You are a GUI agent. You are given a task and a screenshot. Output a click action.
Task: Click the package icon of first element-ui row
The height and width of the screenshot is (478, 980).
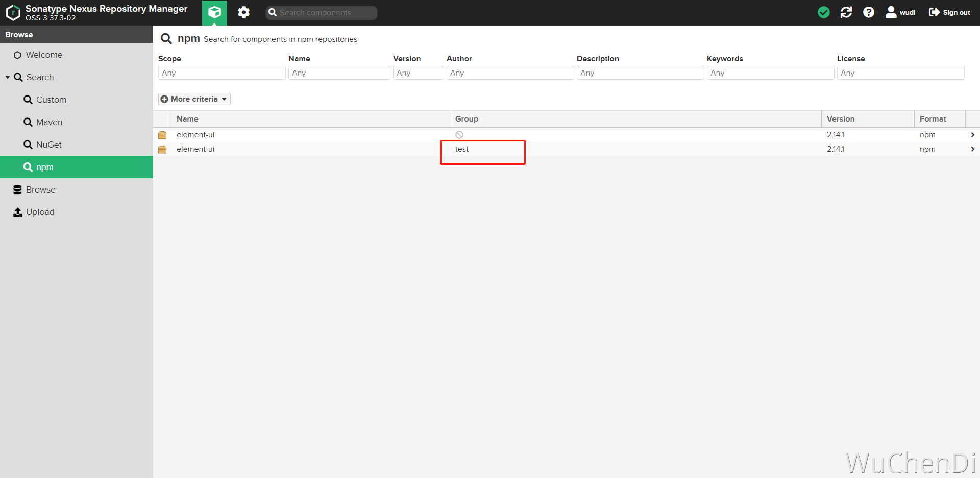click(x=162, y=135)
